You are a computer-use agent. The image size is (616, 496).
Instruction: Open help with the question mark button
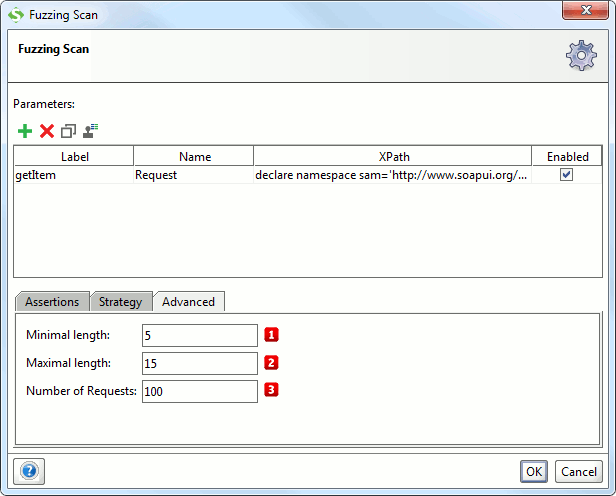click(x=29, y=471)
